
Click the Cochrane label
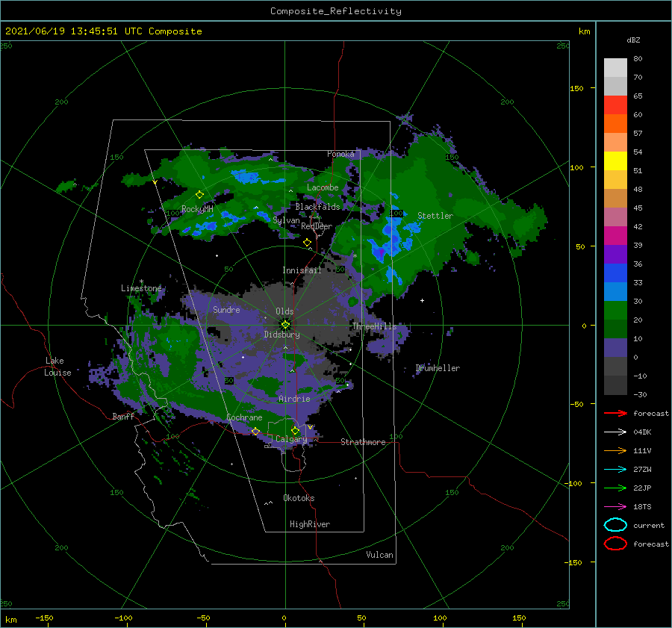(x=244, y=417)
